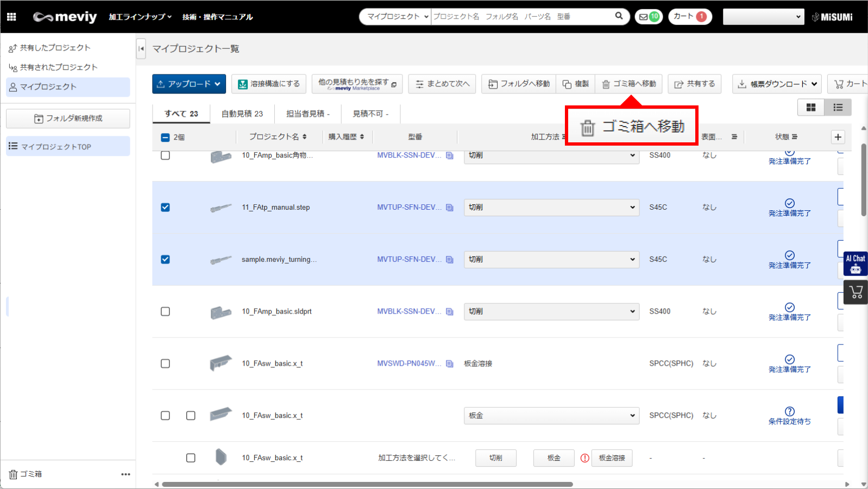The image size is (868, 489).
Task: Switch to thumbnail grid view
Action: pos(810,108)
